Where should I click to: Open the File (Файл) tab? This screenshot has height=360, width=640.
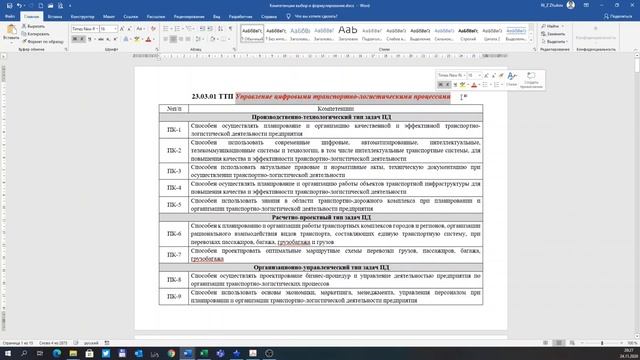coord(10,16)
